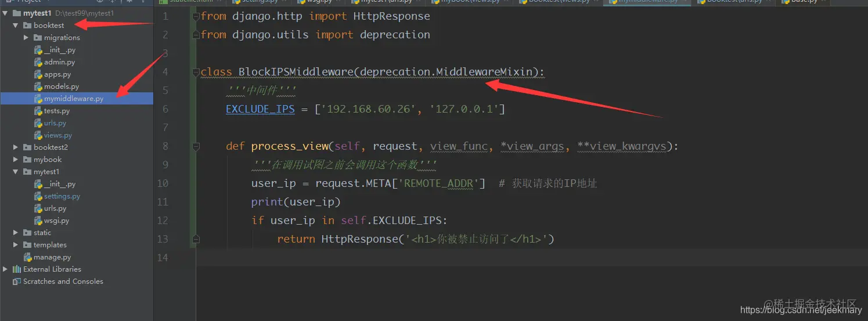Click the process_view function name
Image resolution: width=868 pixels, height=321 pixels.
click(289, 146)
